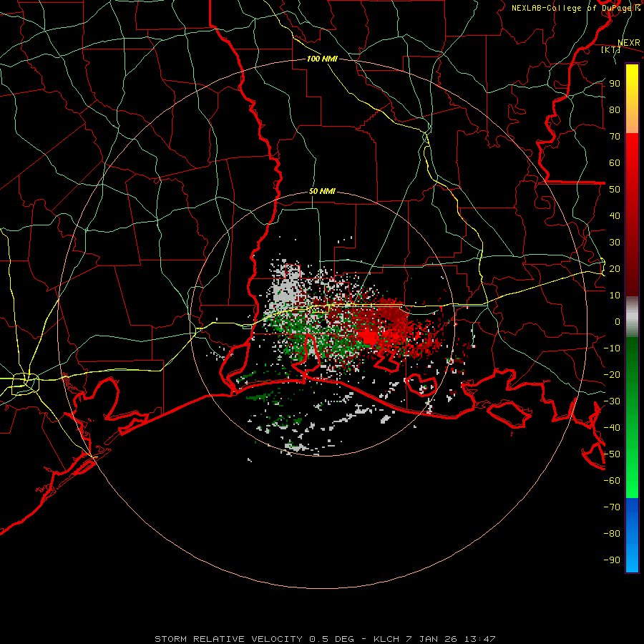This screenshot has height=644, width=644.
Task: Click the 20 value on the velocity scale
Action: tap(615, 269)
